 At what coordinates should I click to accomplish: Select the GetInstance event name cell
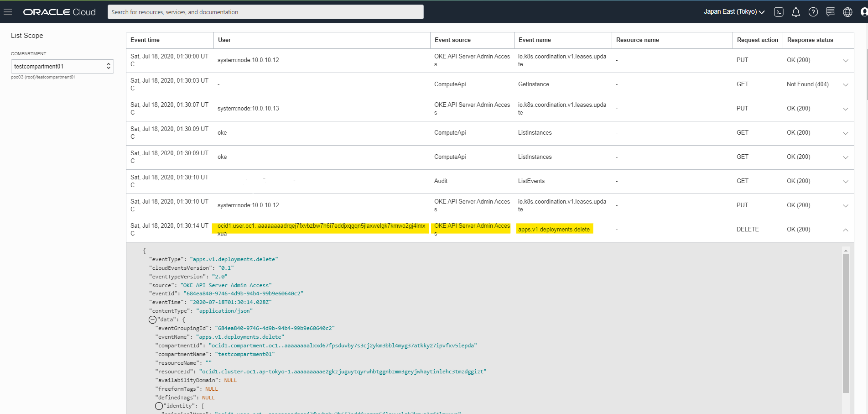click(x=534, y=84)
